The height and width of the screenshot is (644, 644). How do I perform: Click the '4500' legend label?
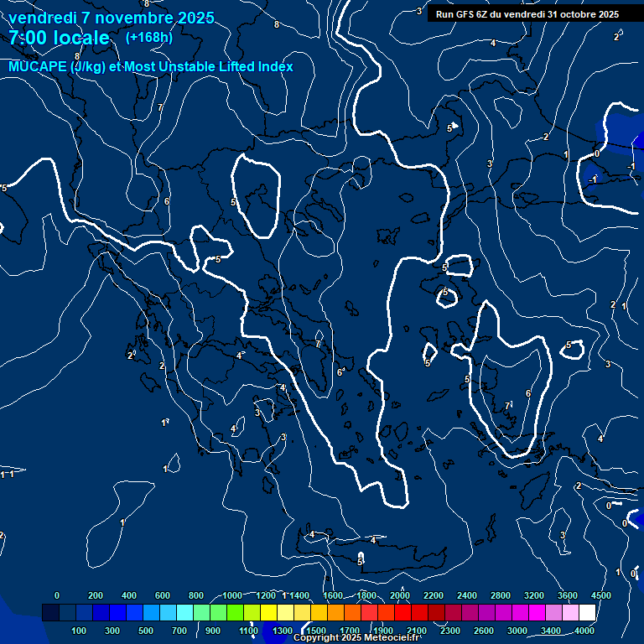point(601,595)
